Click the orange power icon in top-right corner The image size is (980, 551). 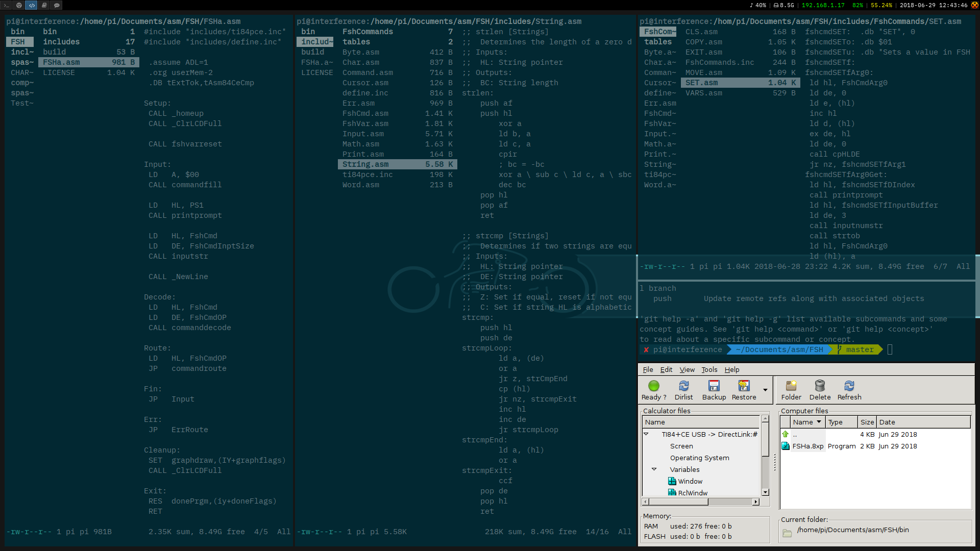974,5
